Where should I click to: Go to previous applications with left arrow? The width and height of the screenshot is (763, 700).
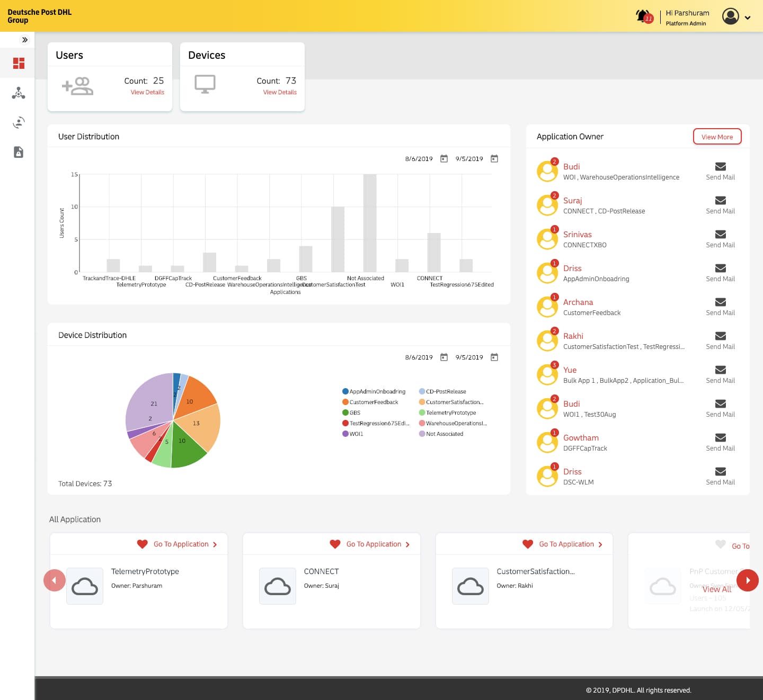tap(55, 580)
